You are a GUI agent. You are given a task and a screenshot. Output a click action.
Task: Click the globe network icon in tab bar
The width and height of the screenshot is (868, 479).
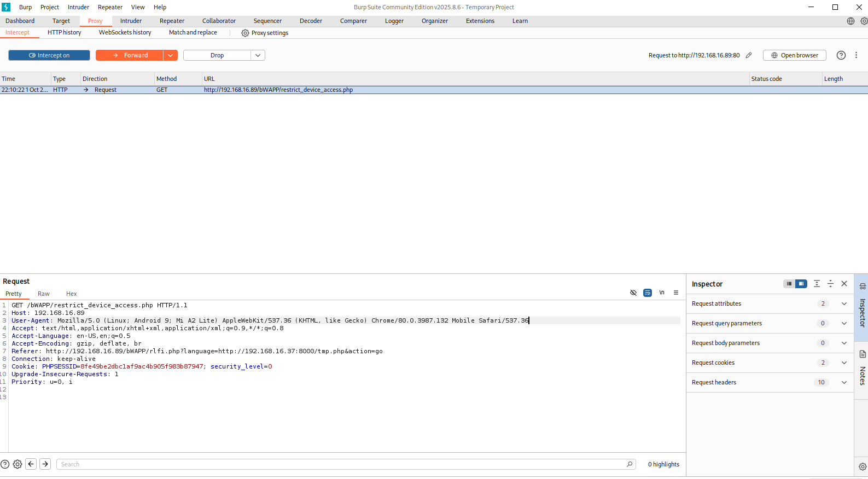pyautogui.click(x=850, y=21)
